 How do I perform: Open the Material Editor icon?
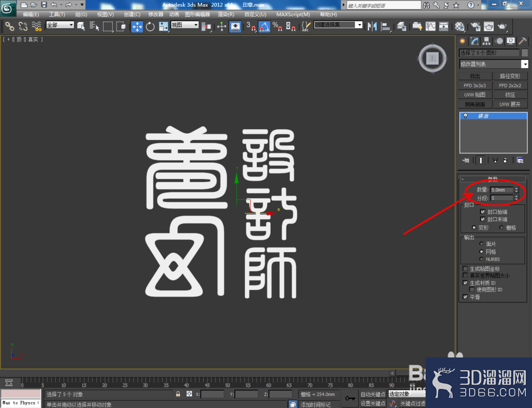(460, 27)
